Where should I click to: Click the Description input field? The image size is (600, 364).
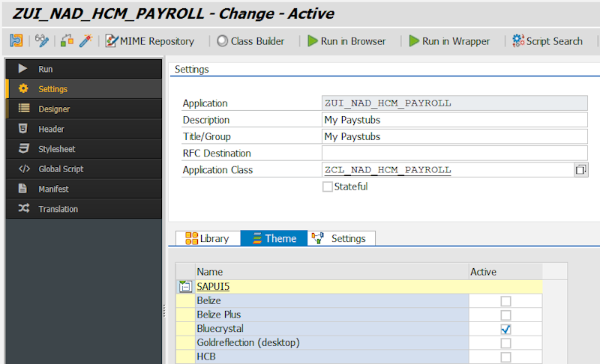click(x=454, y=120)
